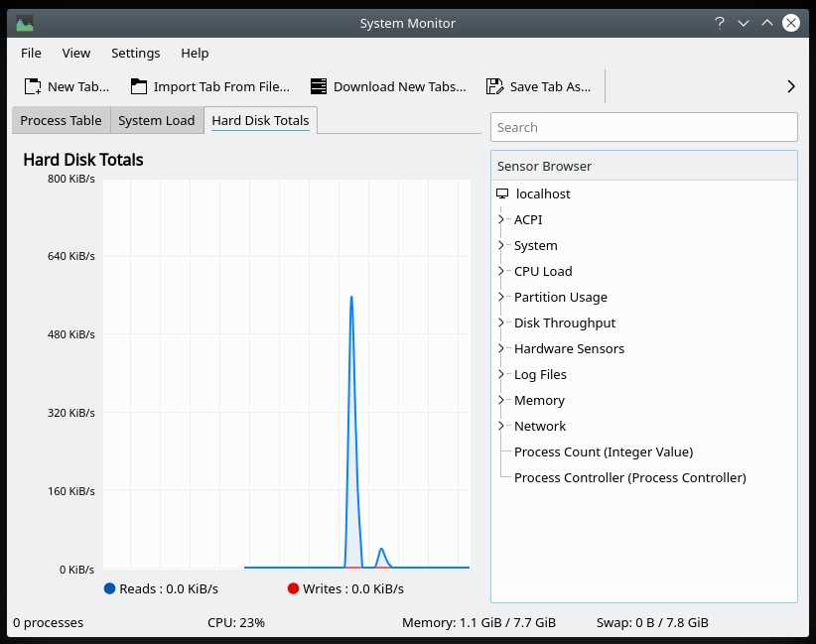816x644 pixels.
Task: Switch to the Process Table tab
Action: tap(61, 120)
